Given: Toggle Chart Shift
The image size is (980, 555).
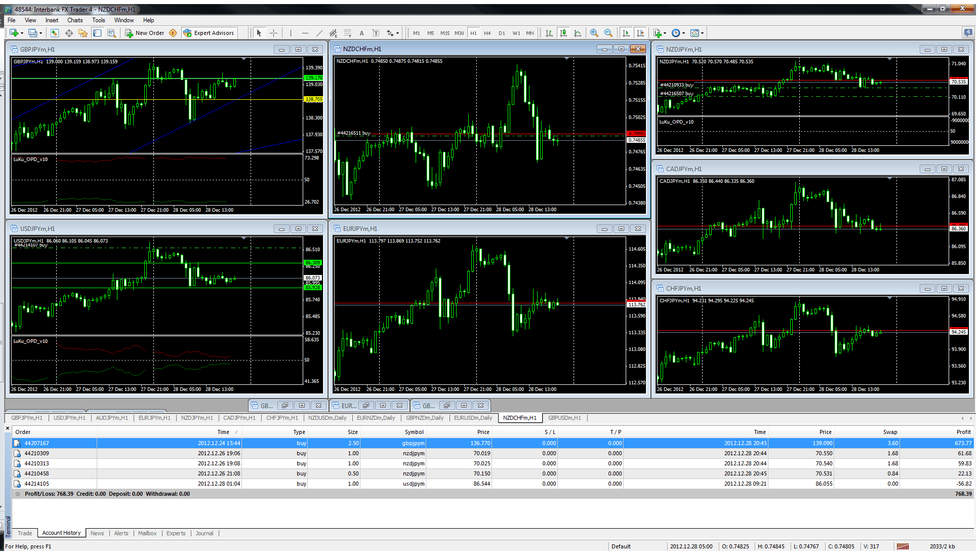Looking at the screenshot, I should click(x=640, y=33).
